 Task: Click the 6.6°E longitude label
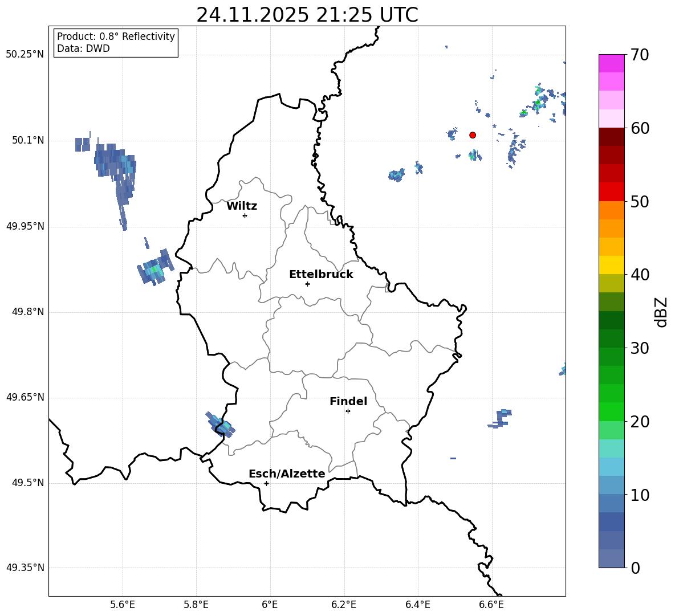(x=491, y=605)
